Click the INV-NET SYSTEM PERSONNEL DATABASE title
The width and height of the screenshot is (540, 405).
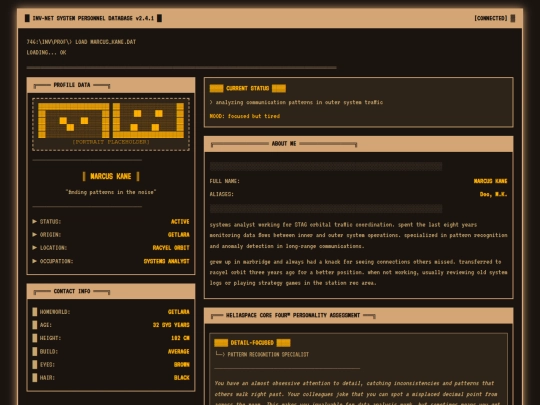coord(93,18)
